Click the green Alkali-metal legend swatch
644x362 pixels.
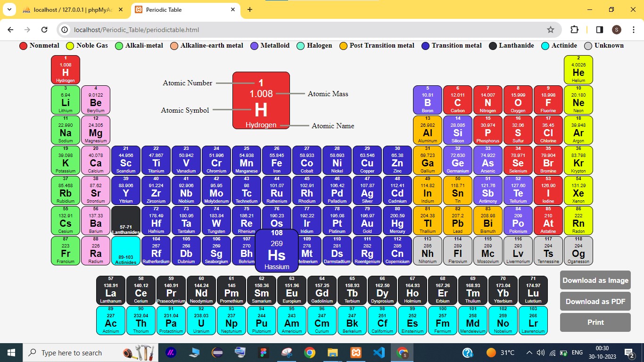click(x=119, y=46)
